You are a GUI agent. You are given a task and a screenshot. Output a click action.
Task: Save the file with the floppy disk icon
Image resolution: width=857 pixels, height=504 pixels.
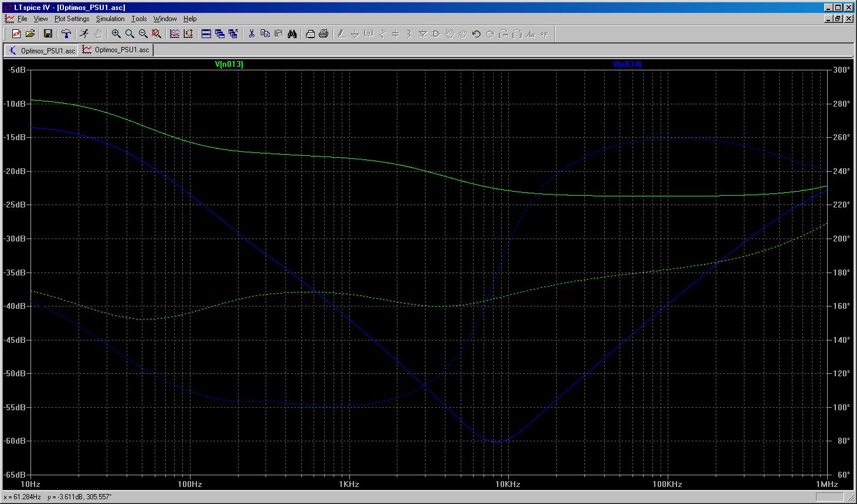(48, 34)
